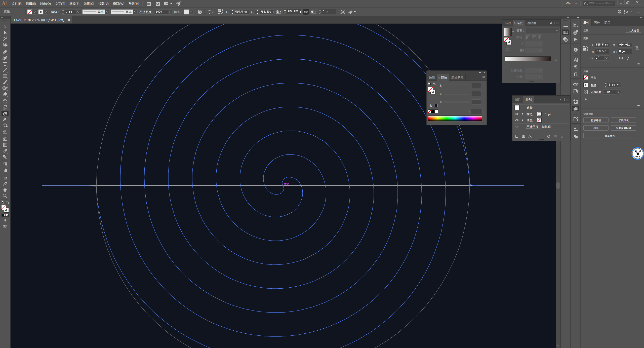The width and height of the screenshot is (644, 348).
Task: Pick the Eyedropper tool
Action: [5, 151]
